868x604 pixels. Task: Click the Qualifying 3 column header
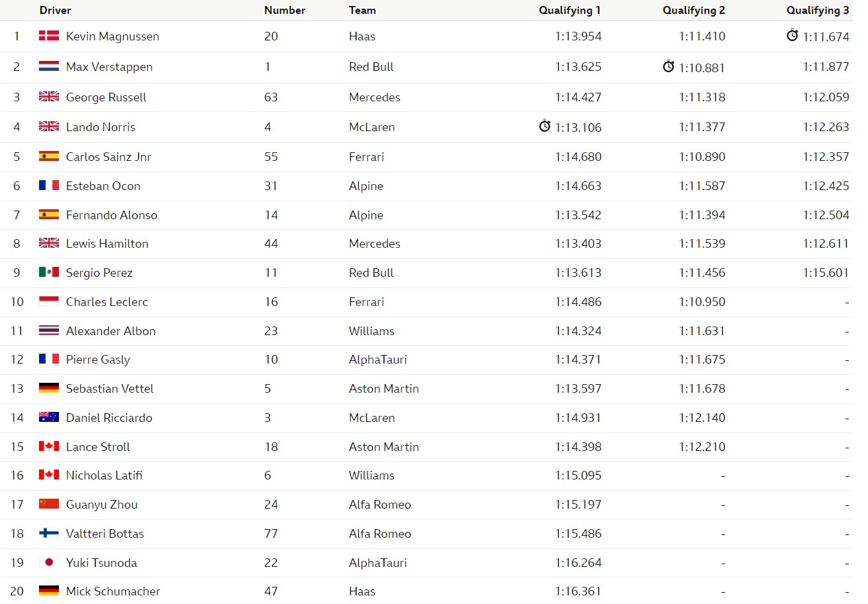tap(818, 10)
